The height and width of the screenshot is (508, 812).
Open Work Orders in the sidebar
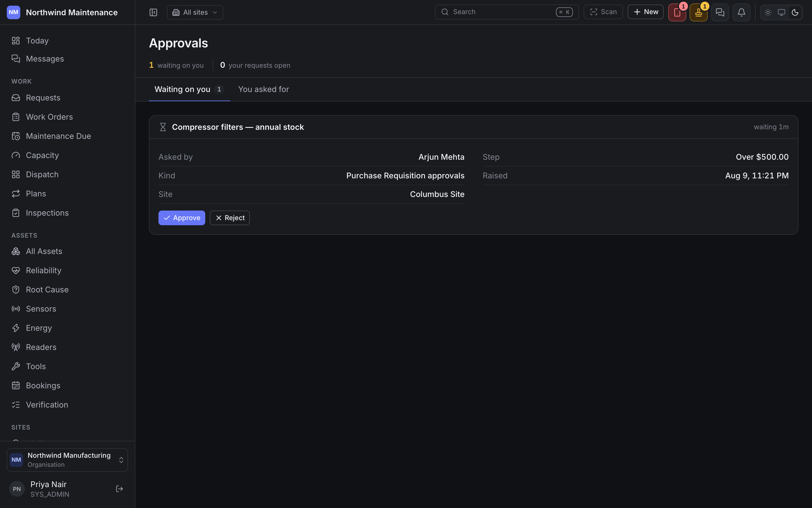(67, 117)
